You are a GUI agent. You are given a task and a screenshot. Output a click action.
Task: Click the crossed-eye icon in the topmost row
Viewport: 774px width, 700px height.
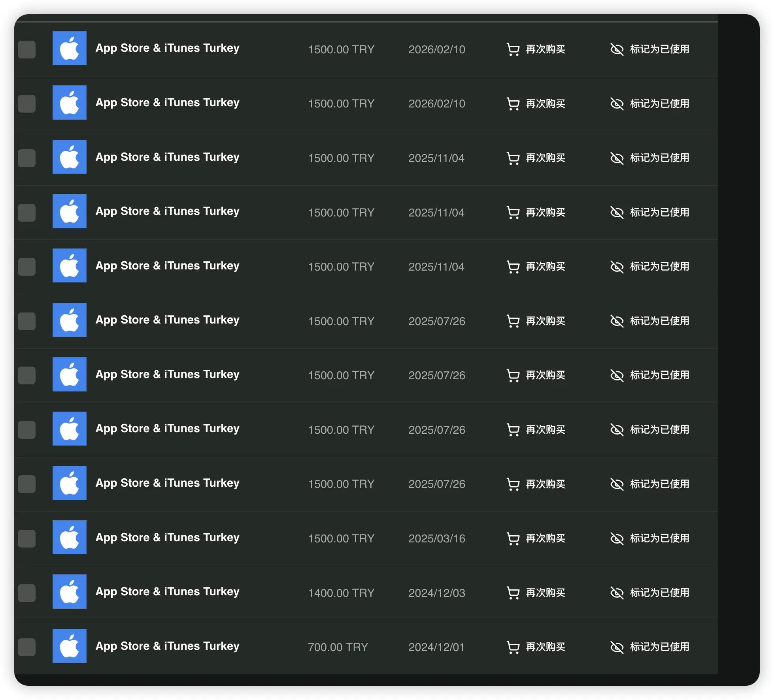617,49
